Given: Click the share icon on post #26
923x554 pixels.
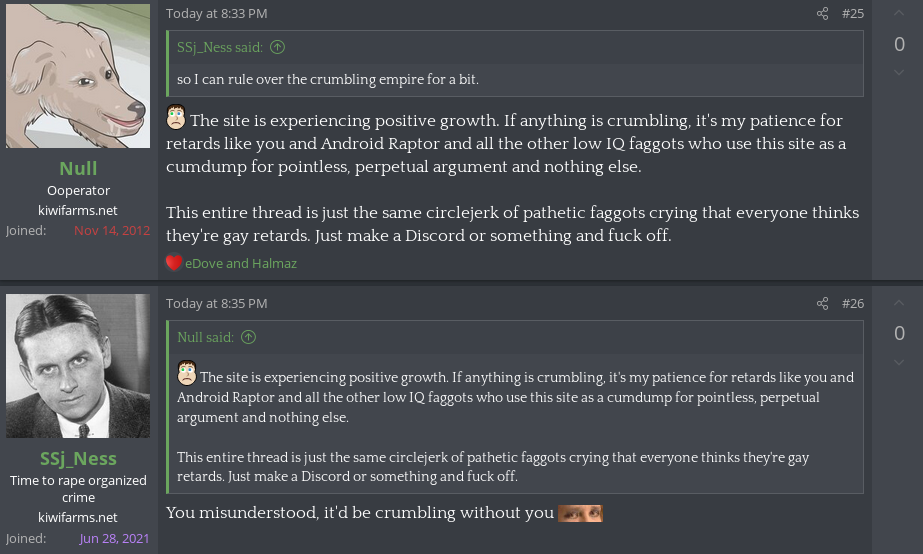Looking at the screenshot, I should 822,303.
